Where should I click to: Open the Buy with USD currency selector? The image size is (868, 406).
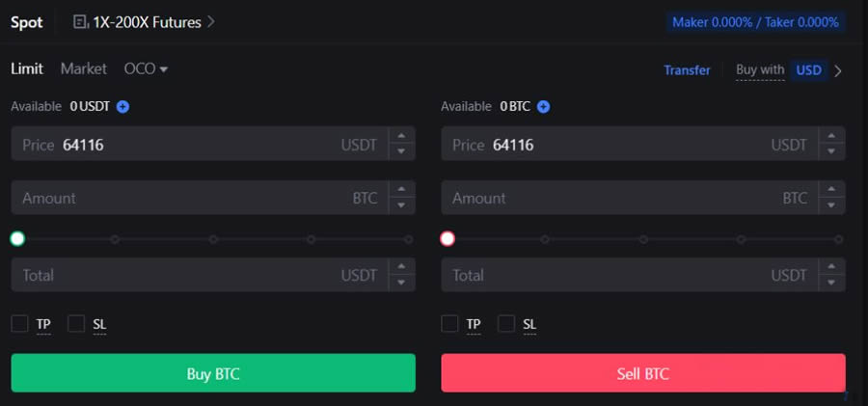coord(807,70)
